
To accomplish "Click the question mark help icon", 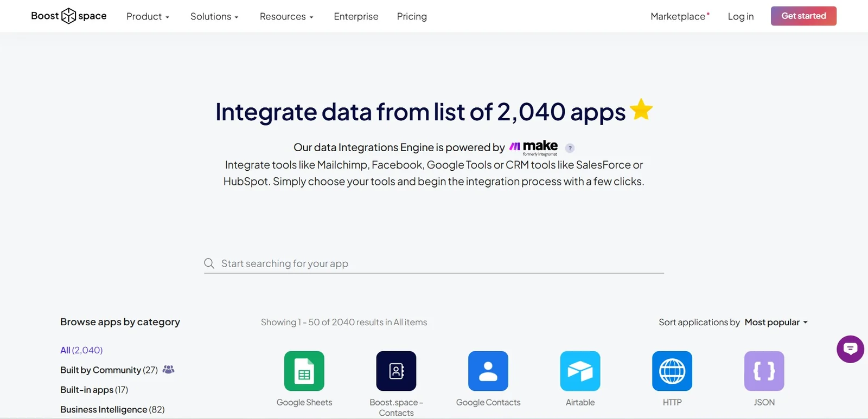I will [570, 148].
